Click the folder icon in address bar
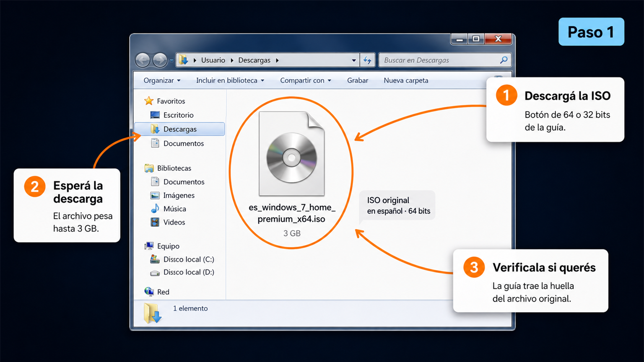The height and width of the screenshot is (362, 644). tap(183, 60)
